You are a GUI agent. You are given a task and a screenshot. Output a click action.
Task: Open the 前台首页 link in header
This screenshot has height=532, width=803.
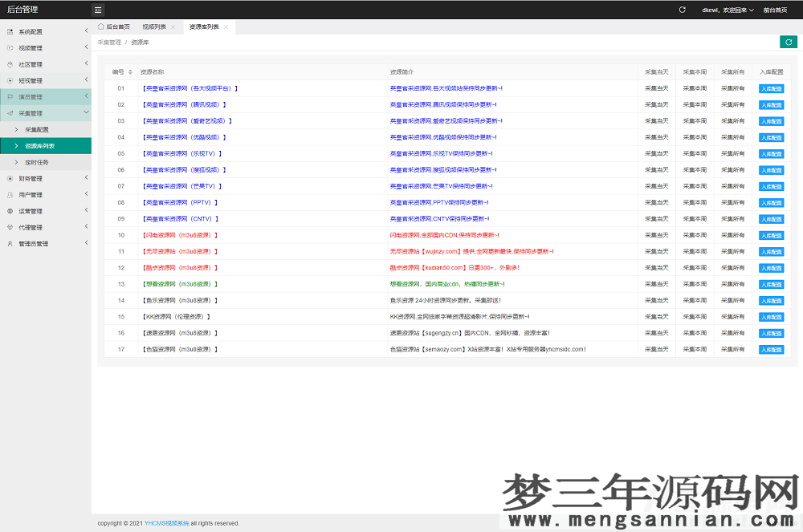pyautogui.click(x=775, y=10)
